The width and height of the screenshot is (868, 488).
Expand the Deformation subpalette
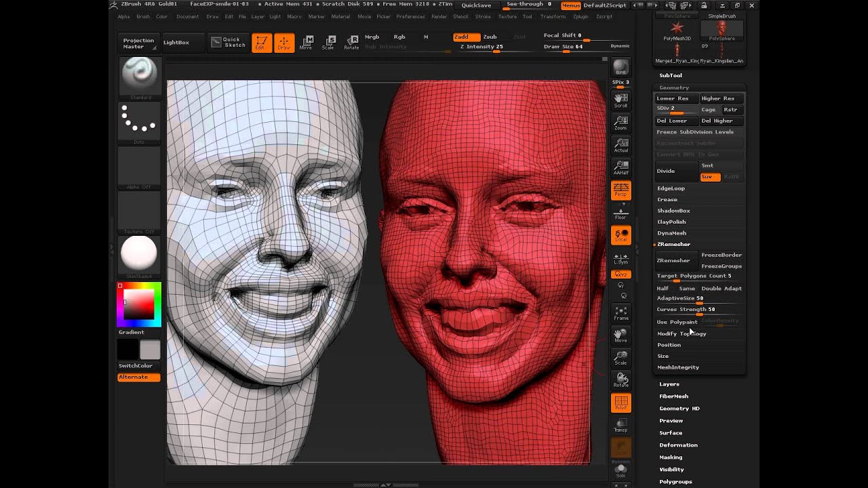click(678, 445)
